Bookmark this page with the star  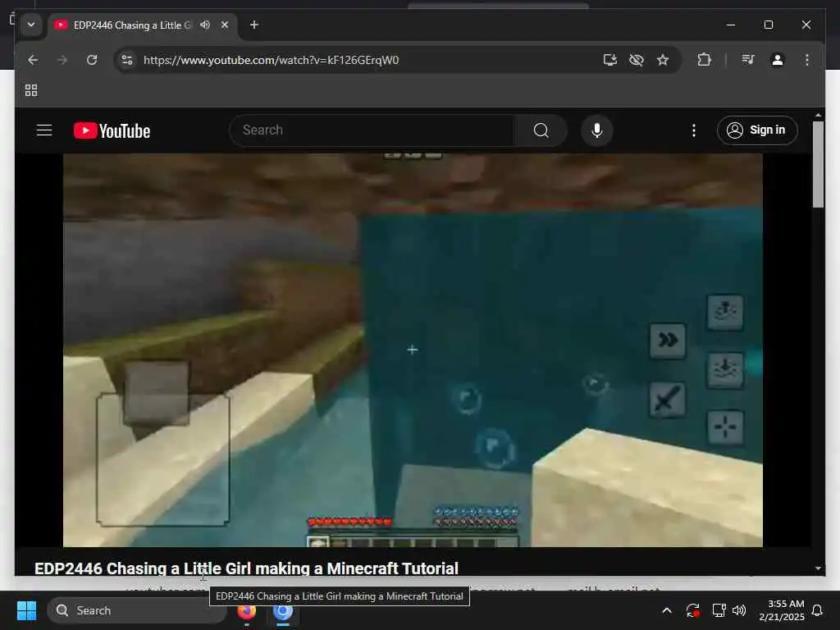click(663, 60)
